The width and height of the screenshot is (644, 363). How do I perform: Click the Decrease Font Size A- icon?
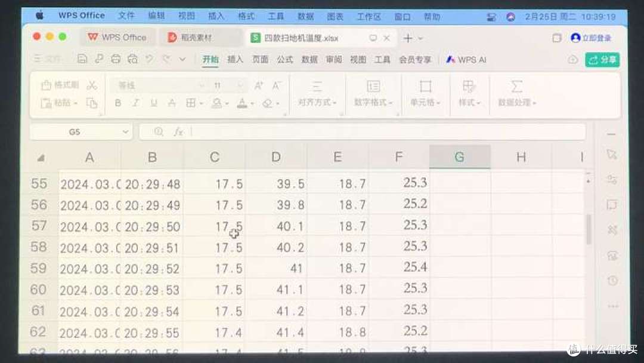pyautogui.click(x=277, y=85)
